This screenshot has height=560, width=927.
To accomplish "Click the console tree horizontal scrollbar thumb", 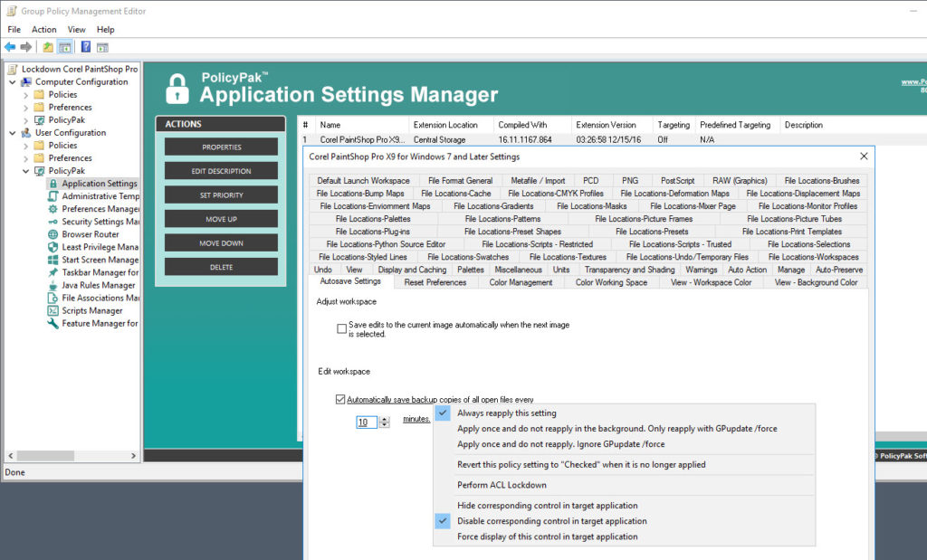I will tap(45, 456).
